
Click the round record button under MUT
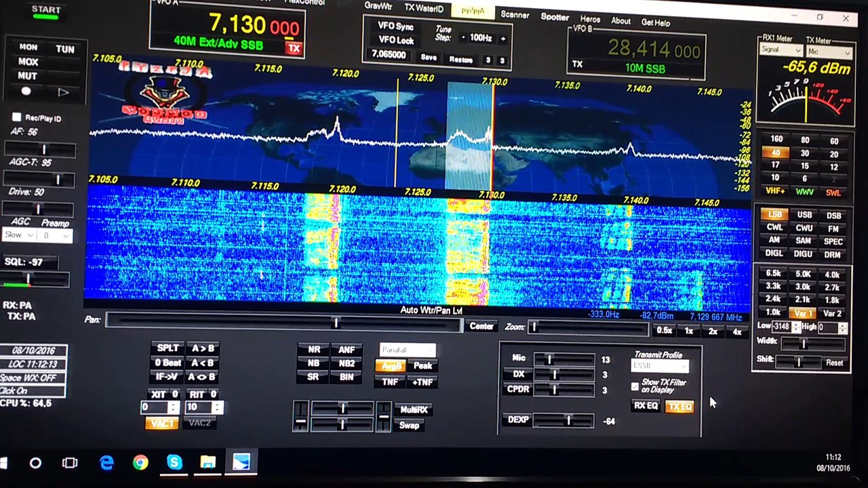tap(26, 91)
